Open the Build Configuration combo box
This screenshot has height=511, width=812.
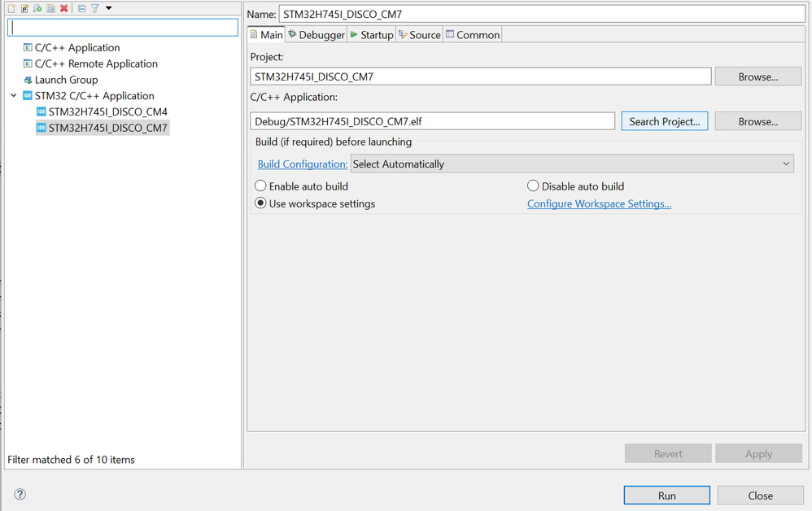tap(572, 164)
